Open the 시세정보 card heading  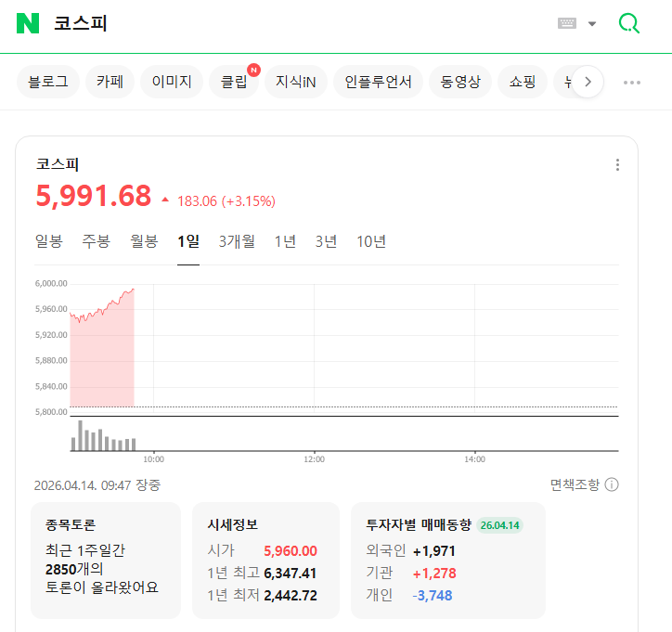click(x=233, y=524)
